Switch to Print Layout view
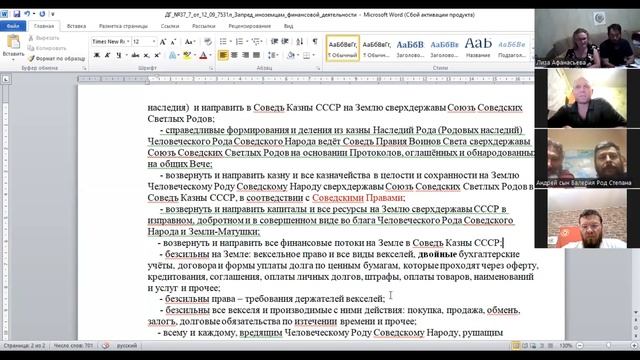The height and width of the screenshot is (360, 640). (x=516, y=346)
